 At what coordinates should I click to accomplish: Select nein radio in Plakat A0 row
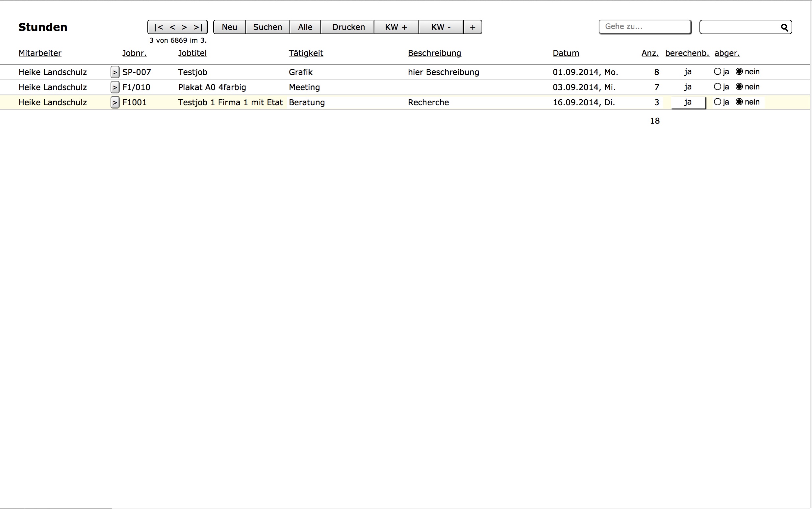[x=739, y=87]
